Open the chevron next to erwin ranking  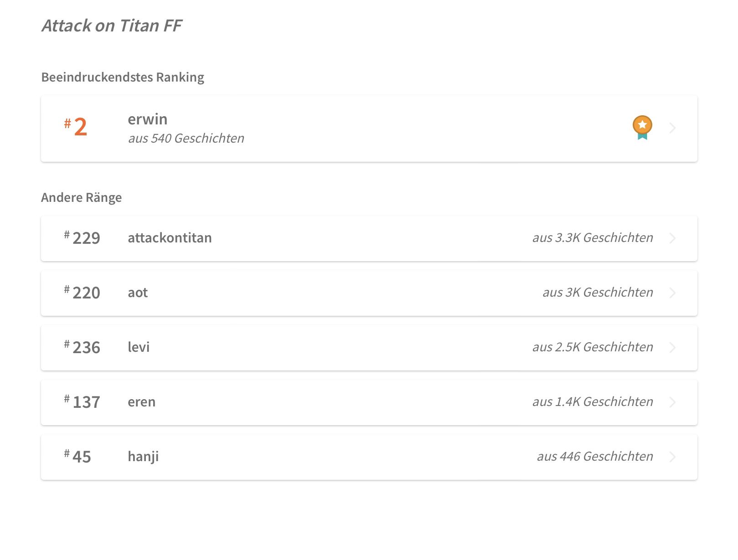(x=672, y=128)
